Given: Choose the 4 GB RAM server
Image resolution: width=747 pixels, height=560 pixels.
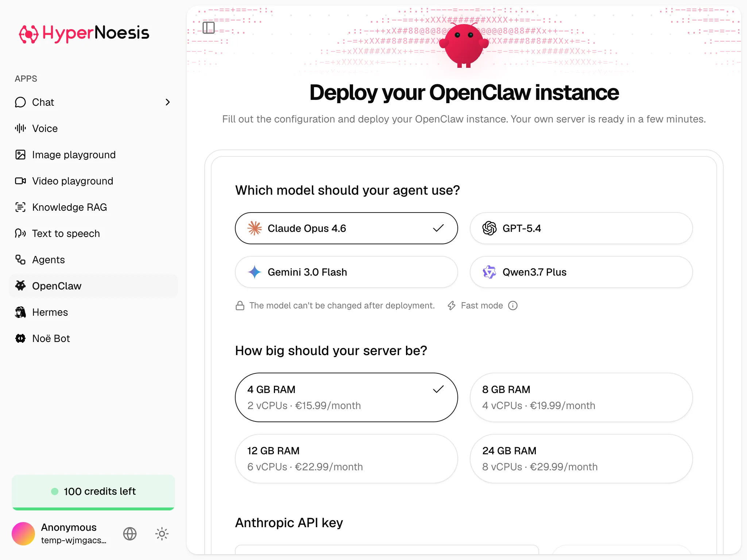Looking at the screenshot, I should (x=347, y=397).
